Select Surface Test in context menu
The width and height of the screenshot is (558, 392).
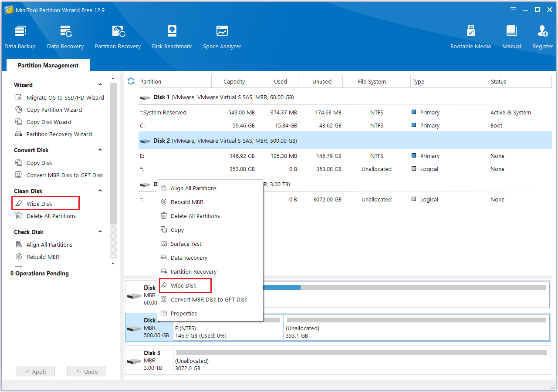210,244
